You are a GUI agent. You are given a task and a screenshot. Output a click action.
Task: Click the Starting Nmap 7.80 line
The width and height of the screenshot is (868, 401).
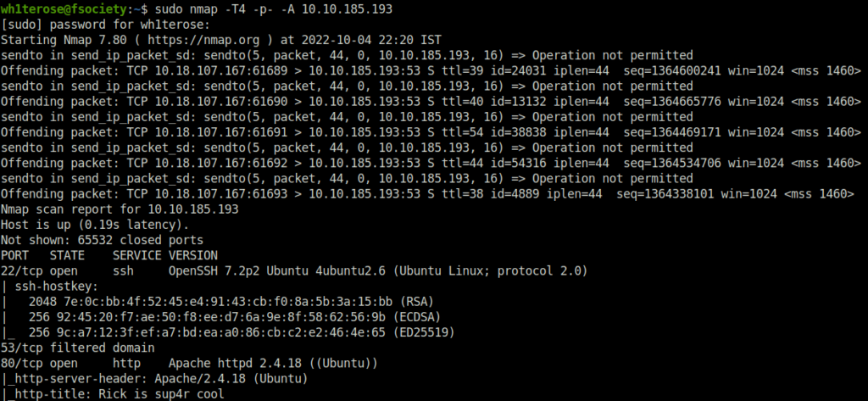[x=221, y=40]
